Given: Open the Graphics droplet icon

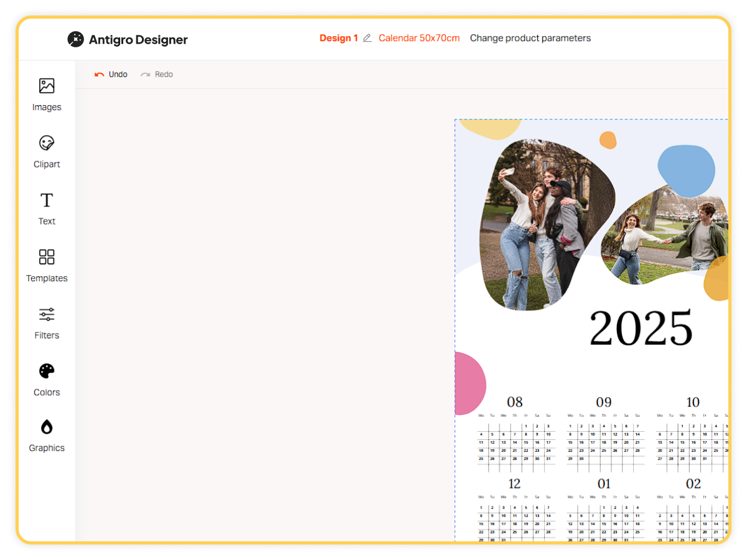Looking at the screenshot, I should 47,427.
